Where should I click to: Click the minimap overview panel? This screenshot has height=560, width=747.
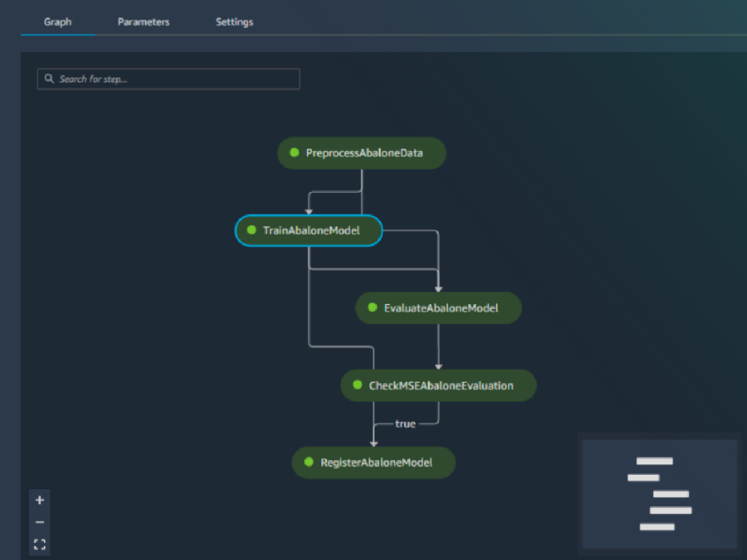660,494
